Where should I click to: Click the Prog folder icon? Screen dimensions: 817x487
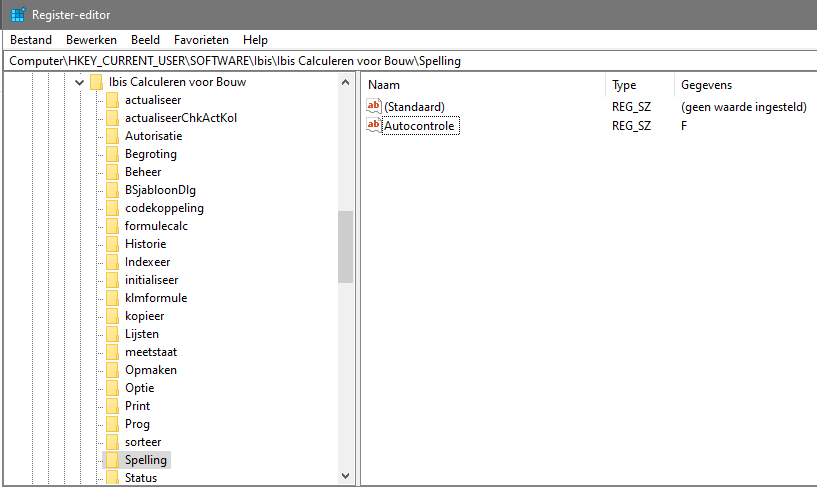pyautogui.click(x=113, y=424)
